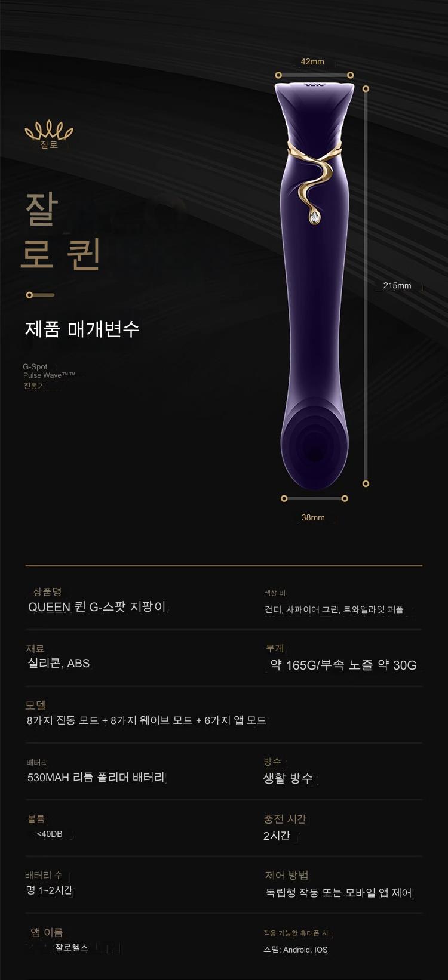The height and width of the screenshot is (980, 448).
Task: Click the 38mm width label
Action: click(x=313, y=517)
